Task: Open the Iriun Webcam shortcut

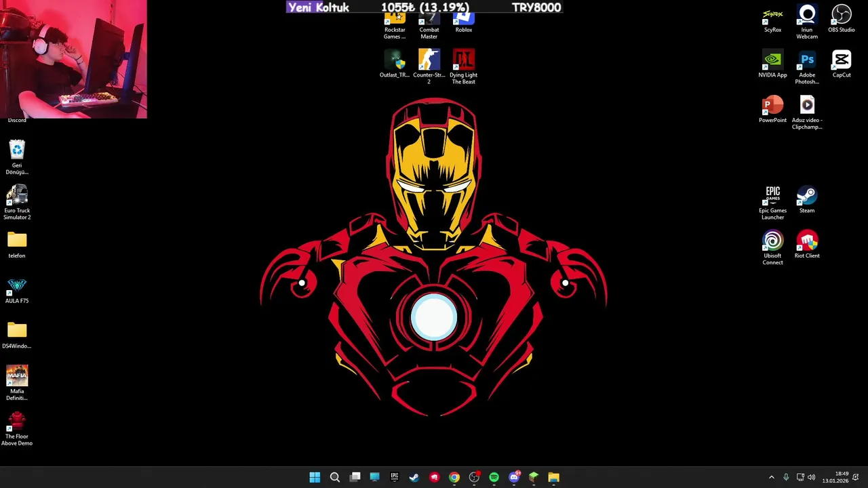Action: (807, 22)
